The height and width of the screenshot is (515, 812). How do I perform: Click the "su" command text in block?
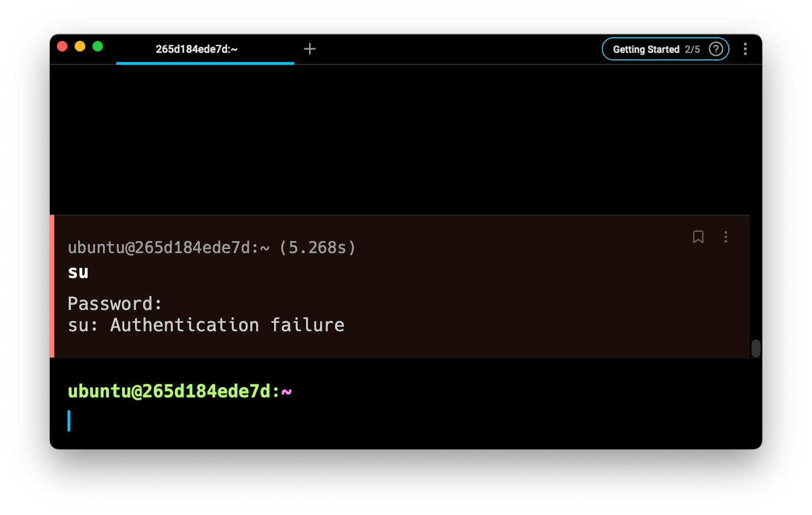78,272
